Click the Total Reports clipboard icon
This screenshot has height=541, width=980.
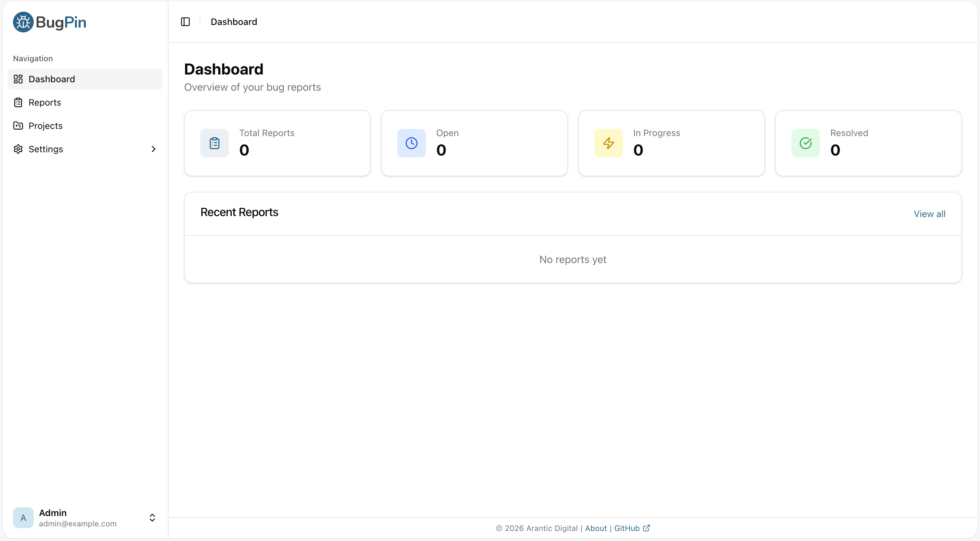click(214, 143)
